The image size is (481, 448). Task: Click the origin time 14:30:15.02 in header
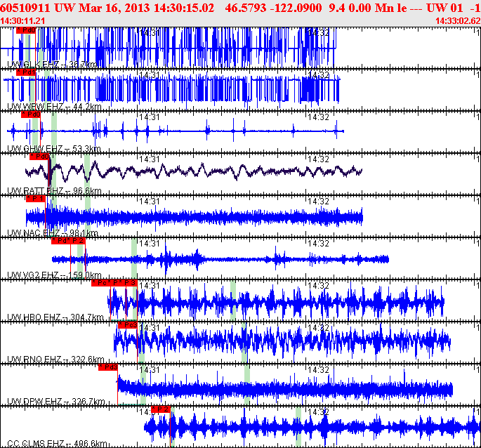[184, 8]
